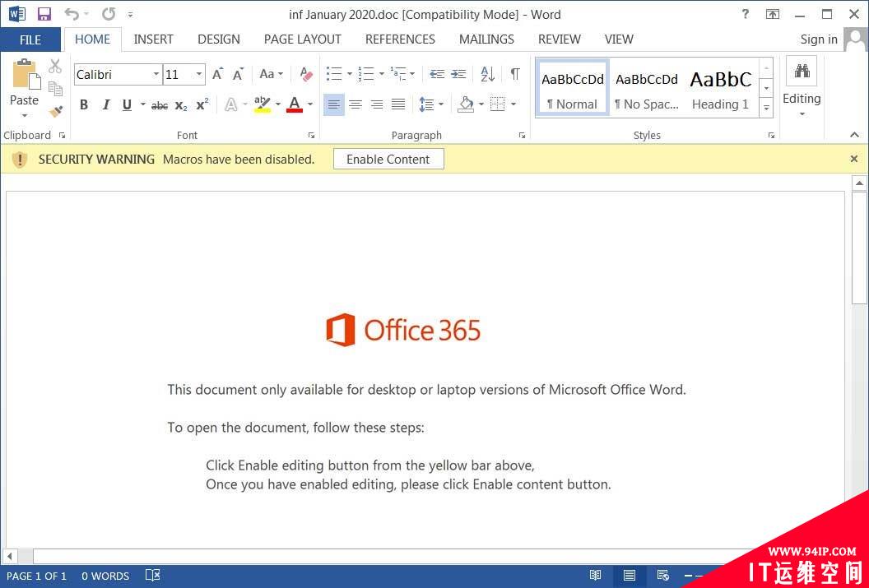Open the Change Case Aa menu
Viewport: 869px width, 588px height.
click(271, 74)
